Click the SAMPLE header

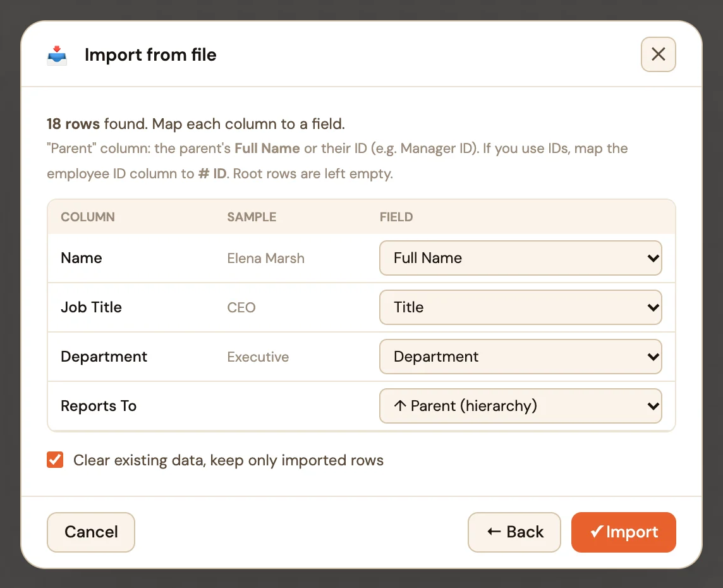[x=252, y=217]
